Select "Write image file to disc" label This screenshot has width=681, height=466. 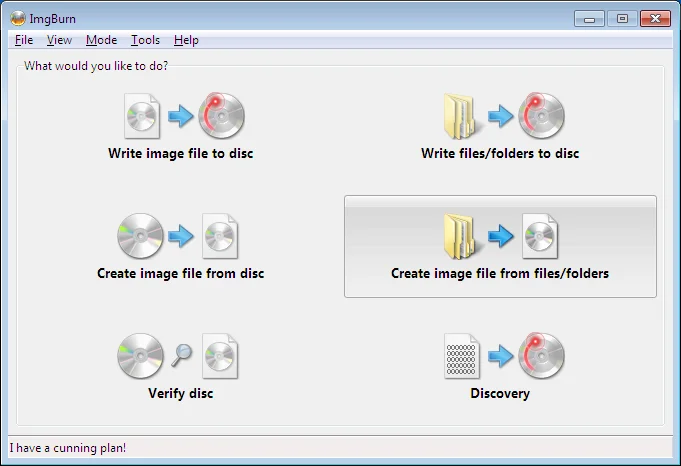pyautogui.click(x=181, y=154)
